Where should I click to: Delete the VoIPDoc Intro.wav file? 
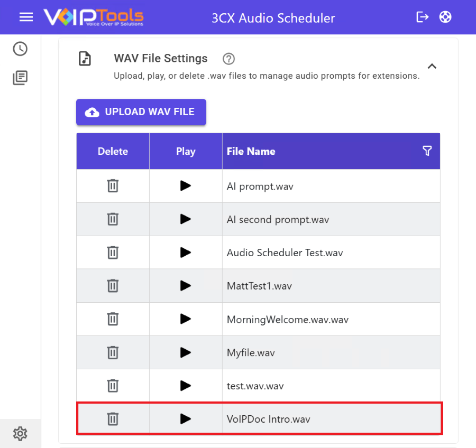coord(113,419)
